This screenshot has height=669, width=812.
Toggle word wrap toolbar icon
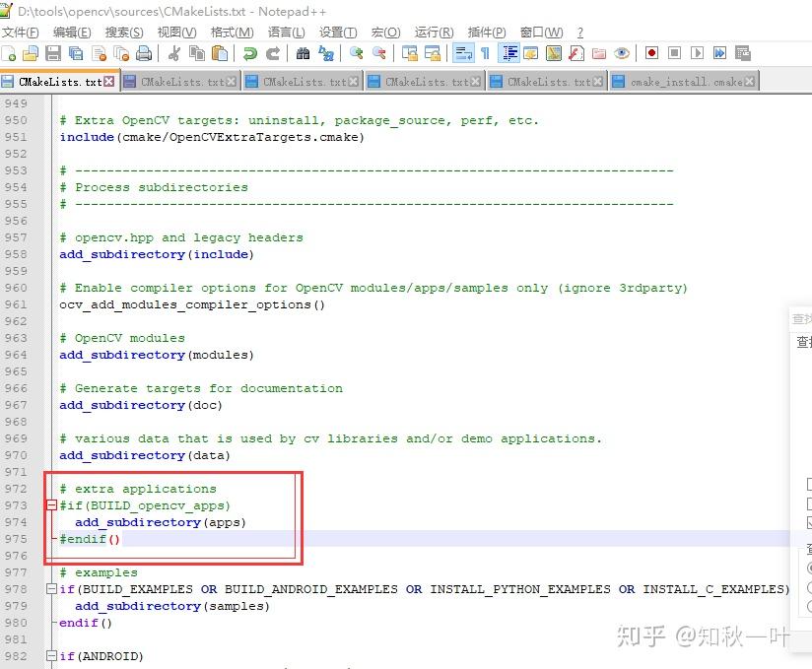pos(463,53)
